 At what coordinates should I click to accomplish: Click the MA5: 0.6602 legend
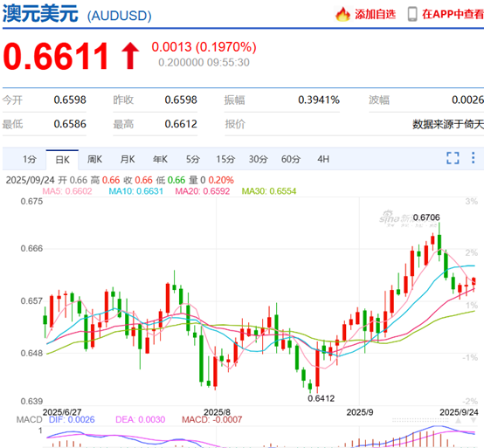pyautogui.click(x=67, y=191)
